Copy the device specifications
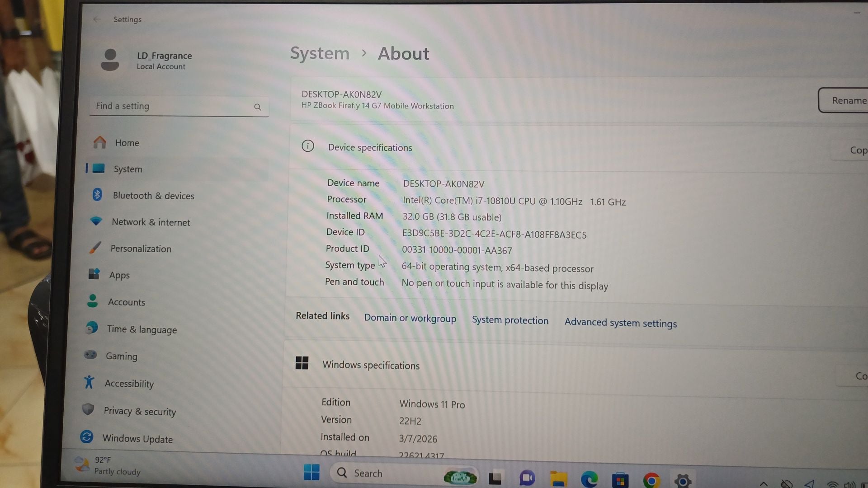Image resolution: width=868 pixels, height=488 pixels. pos(850,150)
